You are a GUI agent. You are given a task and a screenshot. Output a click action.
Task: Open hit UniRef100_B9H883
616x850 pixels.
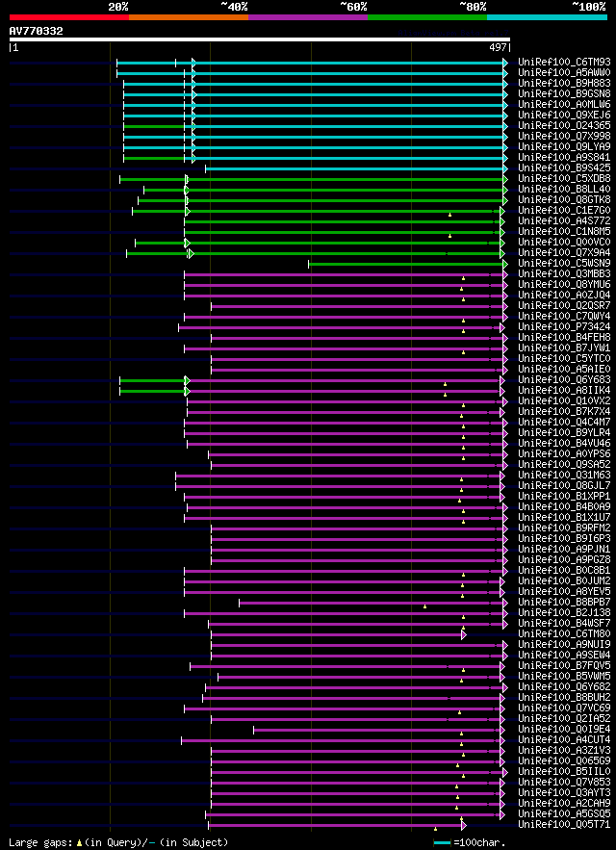564,84
